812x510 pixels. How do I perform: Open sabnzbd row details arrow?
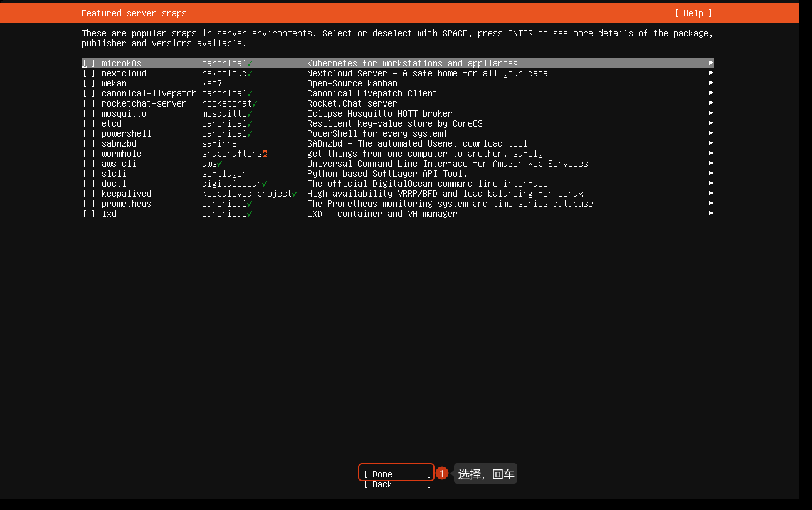coord(710,143)
